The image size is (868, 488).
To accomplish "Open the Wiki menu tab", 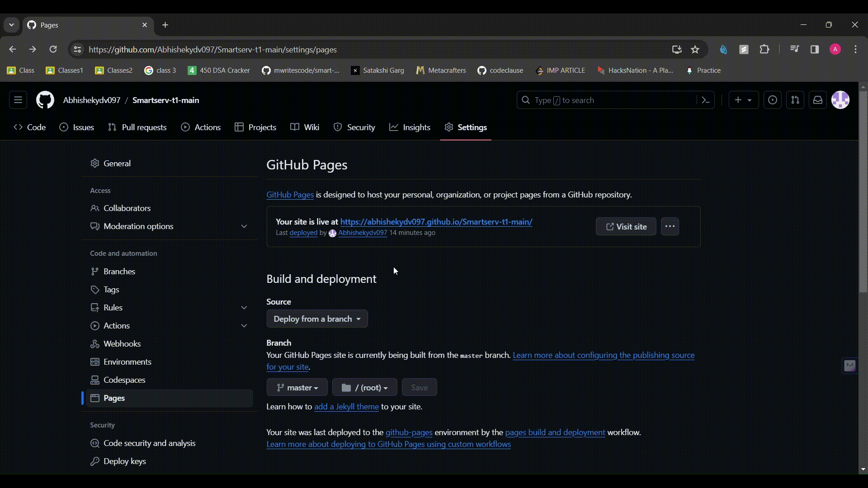I will [311, 127].
